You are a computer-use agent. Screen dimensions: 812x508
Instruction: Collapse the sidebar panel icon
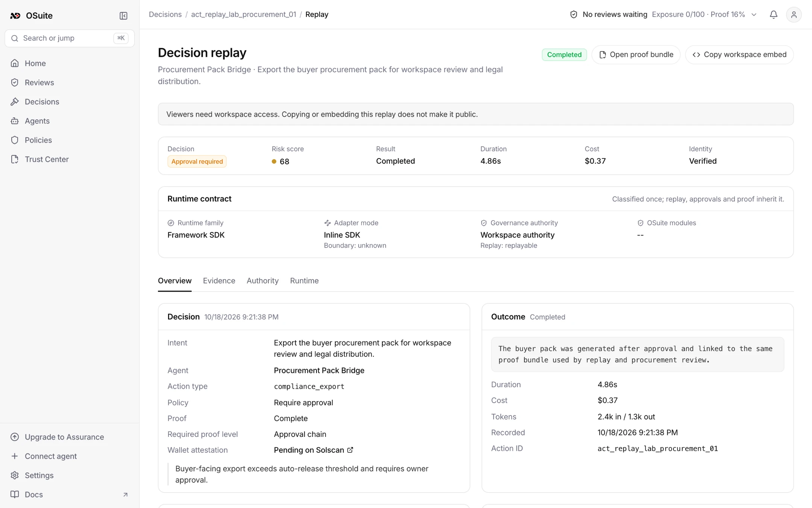(123, 15)
